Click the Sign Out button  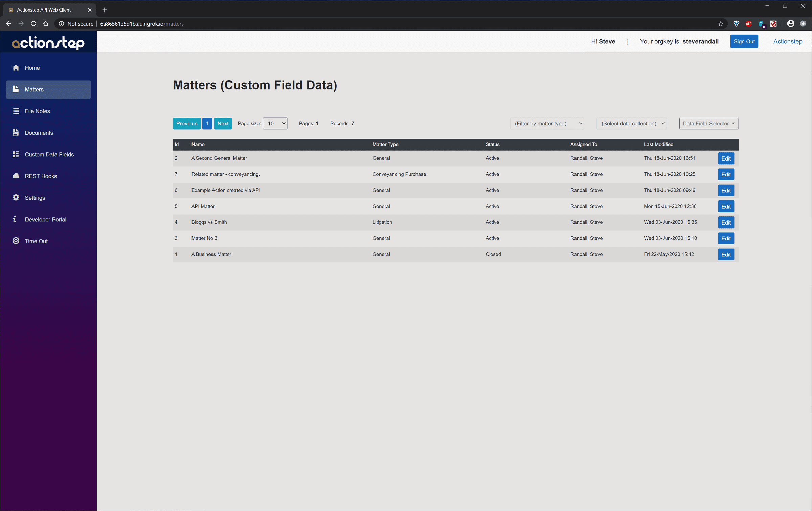[744, 41]
